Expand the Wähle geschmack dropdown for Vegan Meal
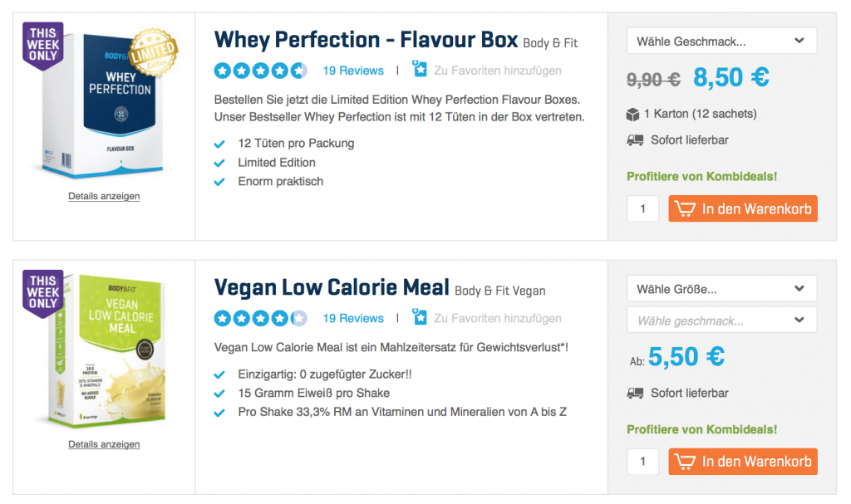Image resolution: width=851 pixels, height=504 pixels. click(721, 320)
